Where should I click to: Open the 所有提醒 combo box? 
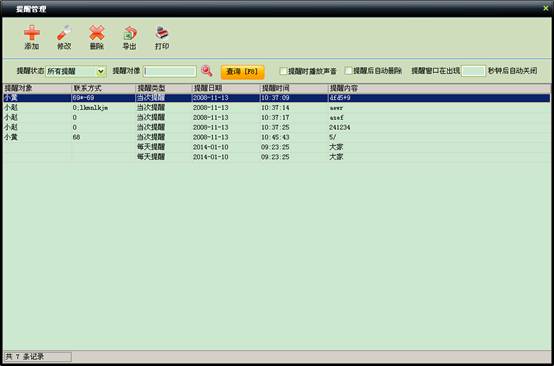tap(76, 71)
